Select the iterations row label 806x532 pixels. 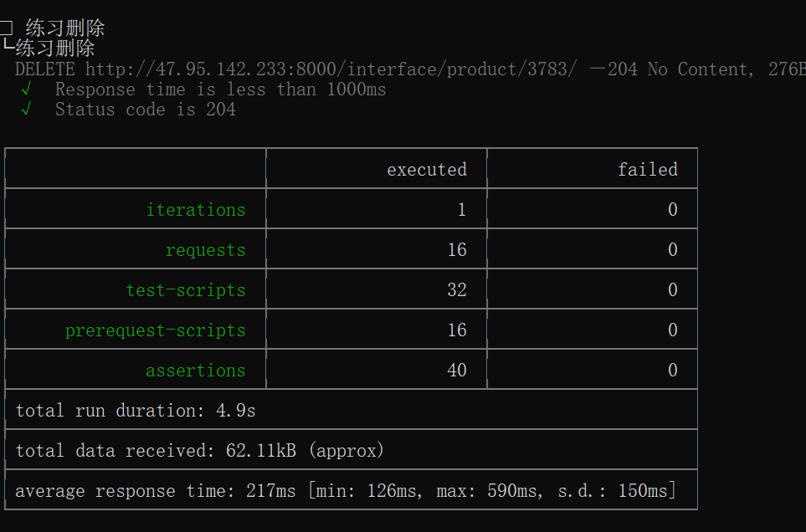coord(196,210)
